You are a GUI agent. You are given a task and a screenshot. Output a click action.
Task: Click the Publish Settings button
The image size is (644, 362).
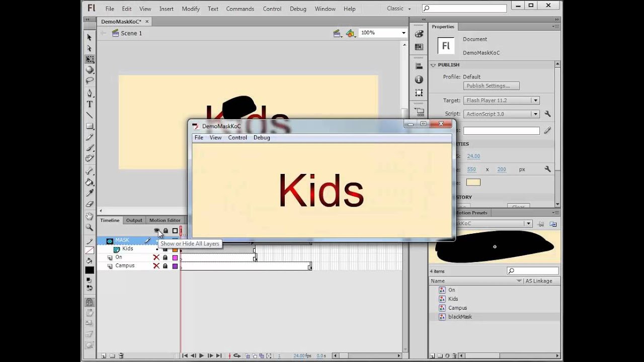tap(491, 86)
